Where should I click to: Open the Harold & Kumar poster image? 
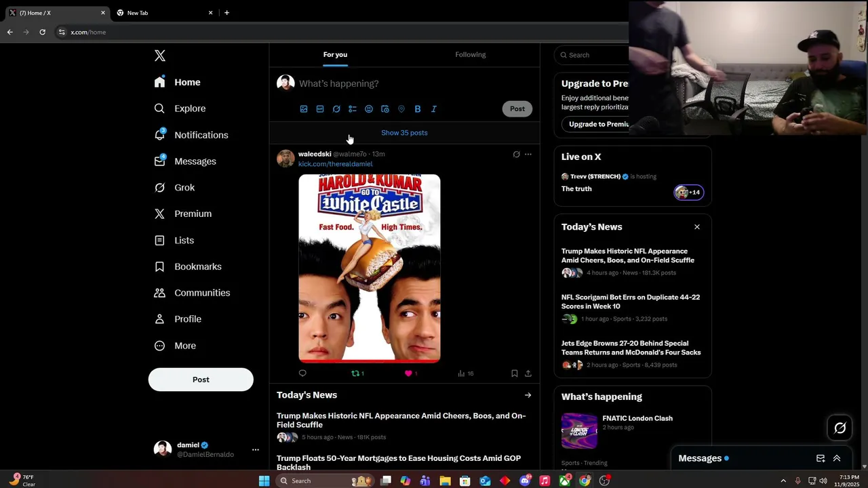point(370,268)
